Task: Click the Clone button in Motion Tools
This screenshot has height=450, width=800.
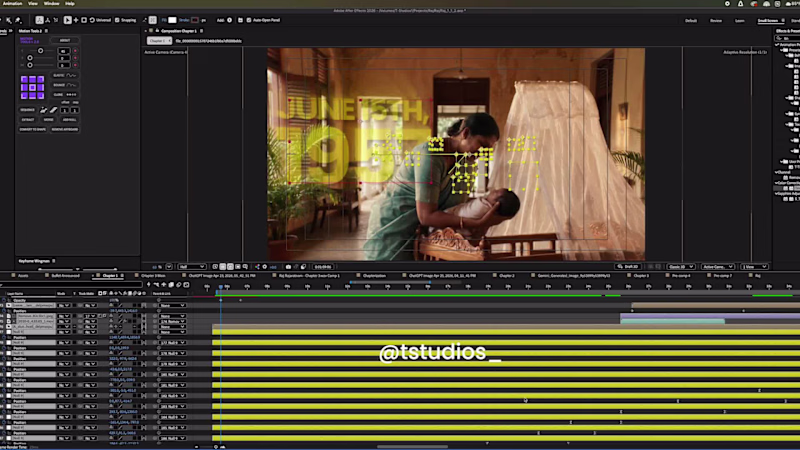Action: pos(65,95)
